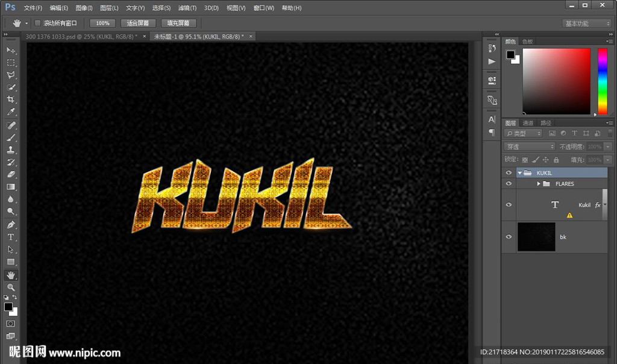Hide the bk layer
617x364 pixels.
click(x=509, y=237)
